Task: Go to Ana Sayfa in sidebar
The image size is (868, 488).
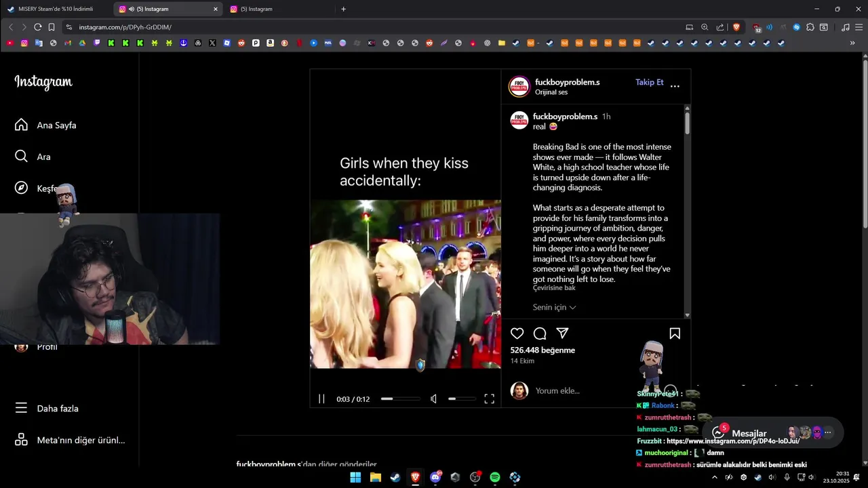Action: click(46, 125)
